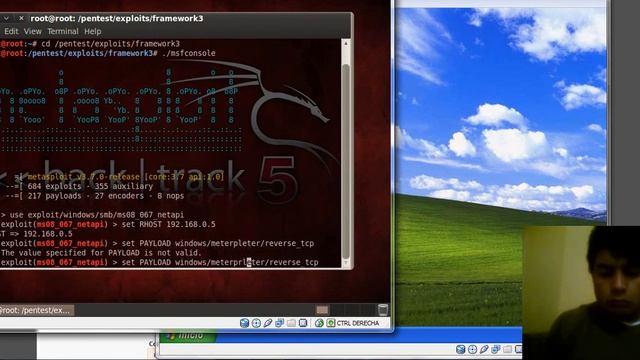Click the ./msfconsole command text
Screen dimensions: 640x360
pos(189,53)
